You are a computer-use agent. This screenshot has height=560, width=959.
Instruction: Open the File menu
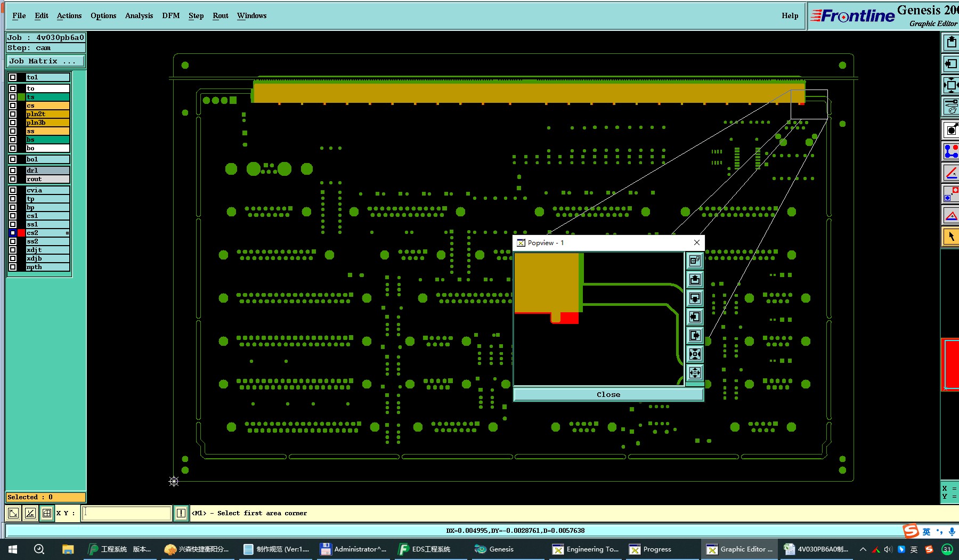[x=19, y=15]
